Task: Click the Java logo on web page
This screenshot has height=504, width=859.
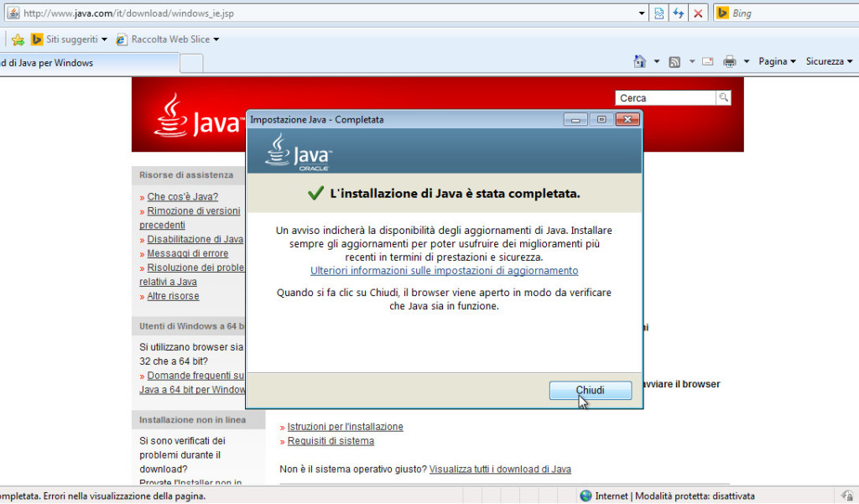Action: 198,116
